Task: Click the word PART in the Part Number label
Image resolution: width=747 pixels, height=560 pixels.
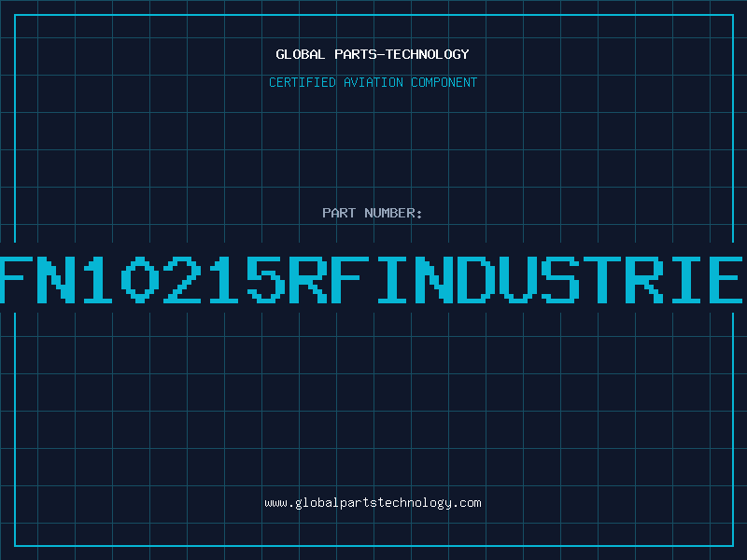Action: click(338, 213)
